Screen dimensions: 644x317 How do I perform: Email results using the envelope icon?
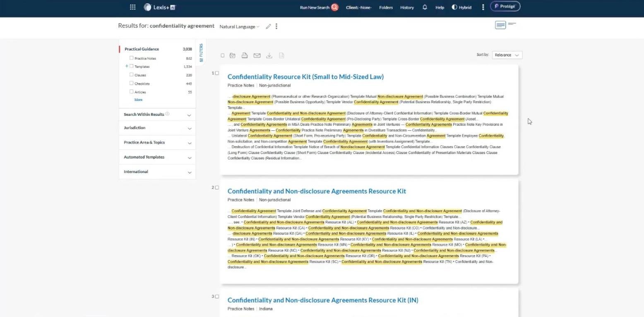257,55
